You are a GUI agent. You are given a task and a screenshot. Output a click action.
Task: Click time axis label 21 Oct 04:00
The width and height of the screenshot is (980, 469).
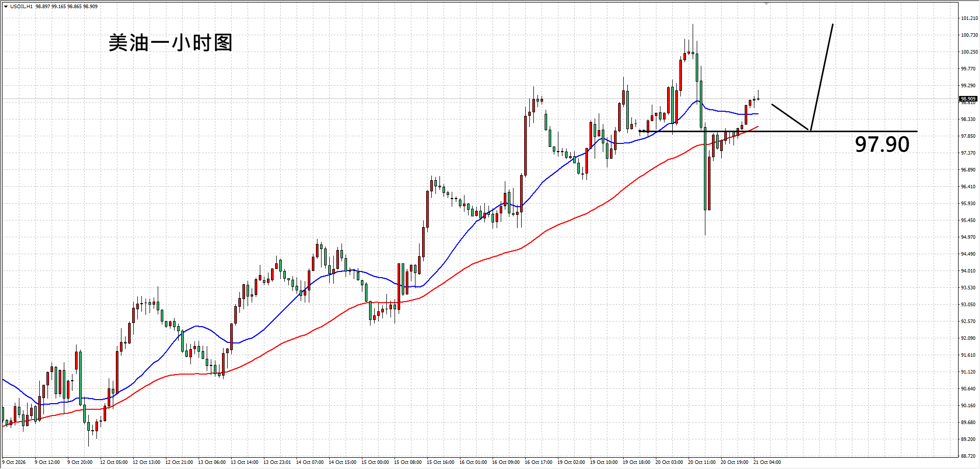coord(767,462)
